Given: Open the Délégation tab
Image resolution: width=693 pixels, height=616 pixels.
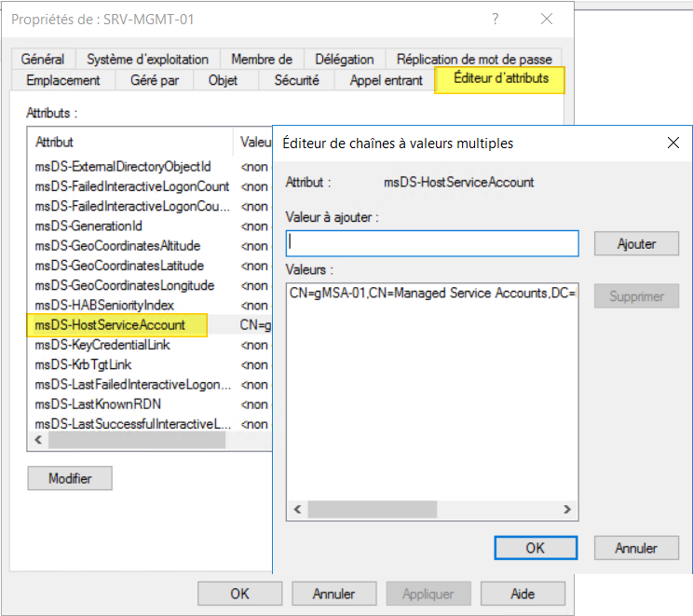Looking at the screenshot, I should click(344, 59).
